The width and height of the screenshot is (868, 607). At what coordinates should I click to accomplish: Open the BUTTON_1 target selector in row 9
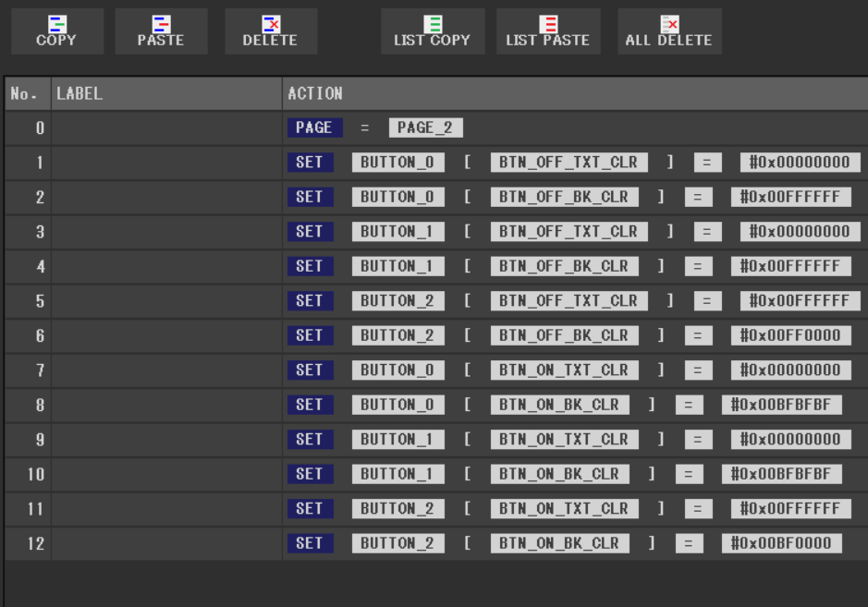[x=397, y=440]
